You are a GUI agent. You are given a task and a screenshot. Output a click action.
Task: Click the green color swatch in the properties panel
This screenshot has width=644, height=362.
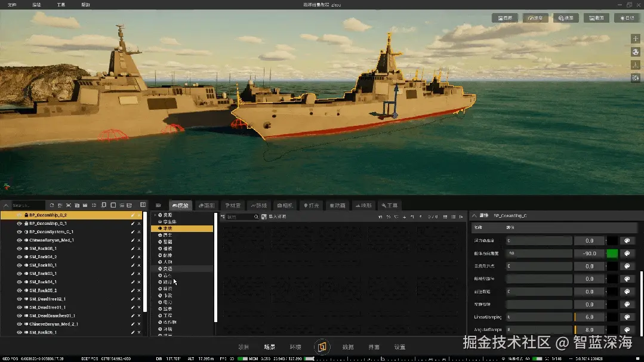click(612, 253)
